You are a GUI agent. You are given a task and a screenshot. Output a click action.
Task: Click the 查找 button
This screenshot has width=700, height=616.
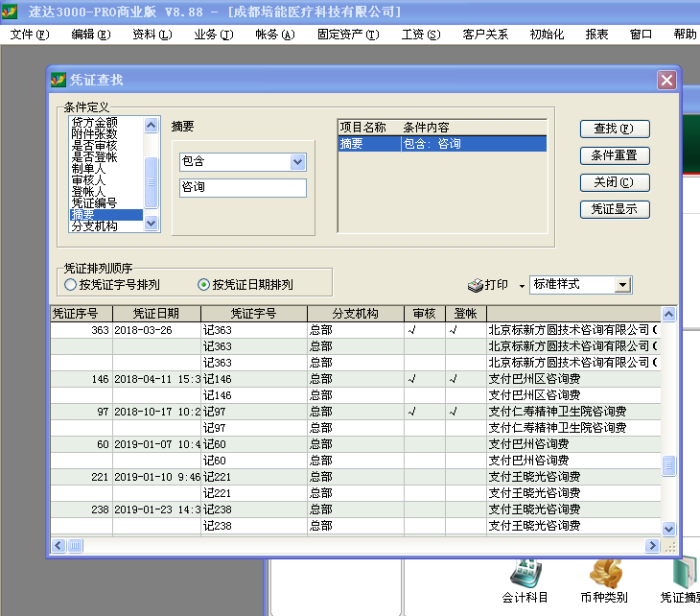[x=614, y=129]
